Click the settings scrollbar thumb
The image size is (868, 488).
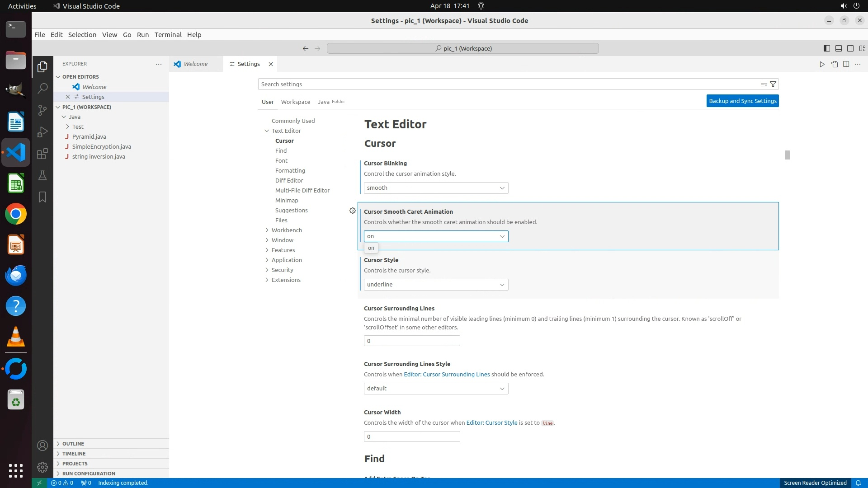click(787, 155)
